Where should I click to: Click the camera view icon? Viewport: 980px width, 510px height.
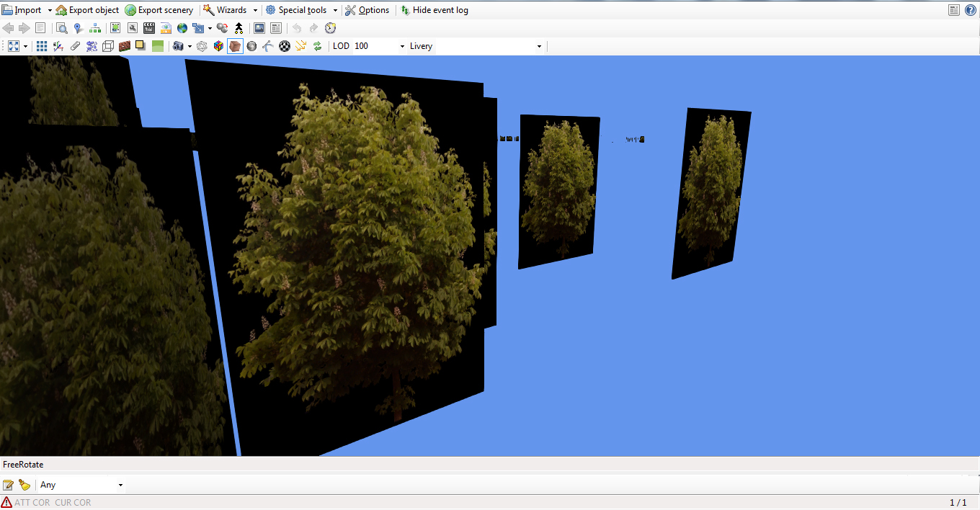pos(178,46)
